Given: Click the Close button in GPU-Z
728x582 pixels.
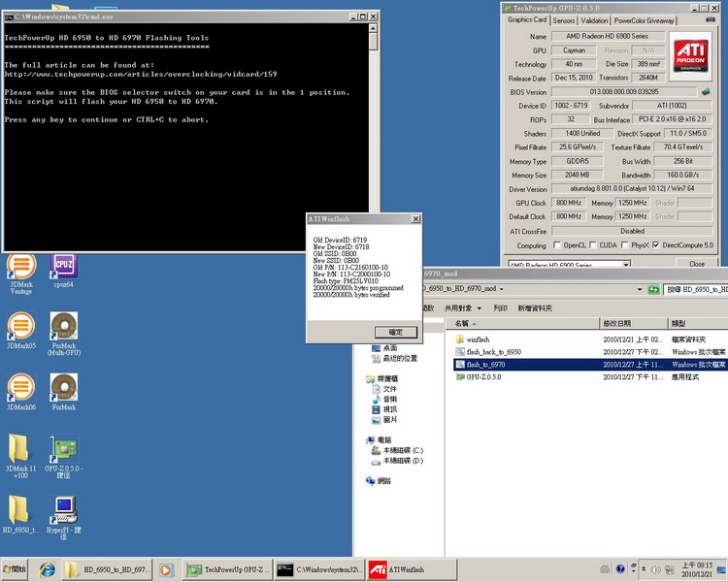Looking at the screenshot, I should [x=696, y=264].
